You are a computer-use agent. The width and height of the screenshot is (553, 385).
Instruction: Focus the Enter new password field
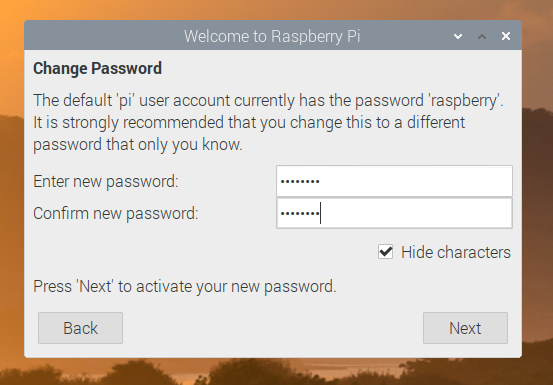tap(394, 181)
